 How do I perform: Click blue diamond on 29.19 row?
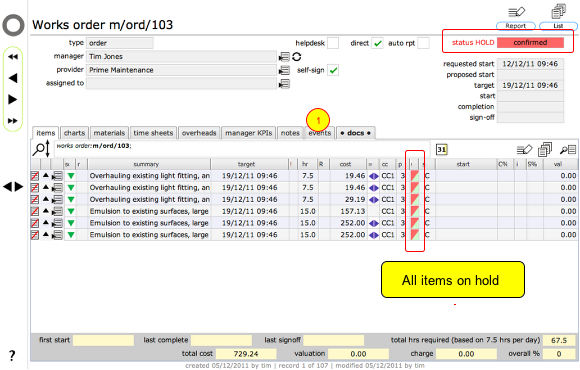tap(374, 200)
